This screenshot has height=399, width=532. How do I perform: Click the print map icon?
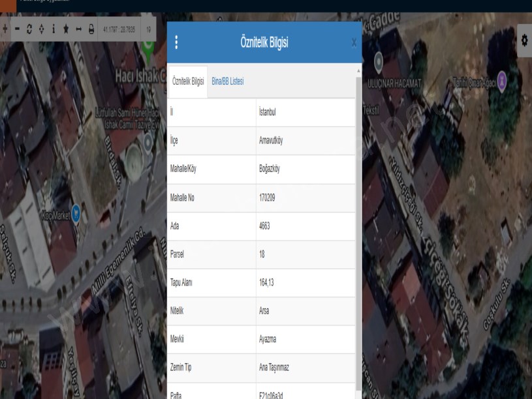point(91,29)
